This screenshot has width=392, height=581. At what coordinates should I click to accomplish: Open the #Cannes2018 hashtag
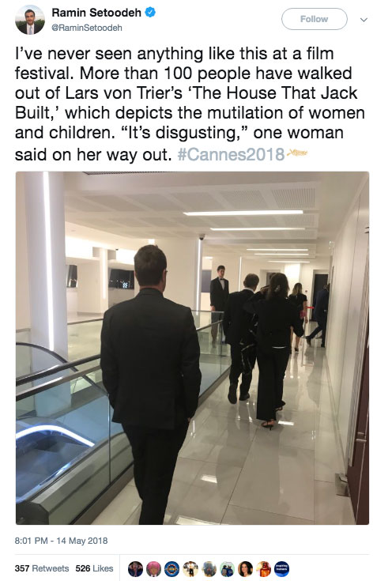coord(231,154)
